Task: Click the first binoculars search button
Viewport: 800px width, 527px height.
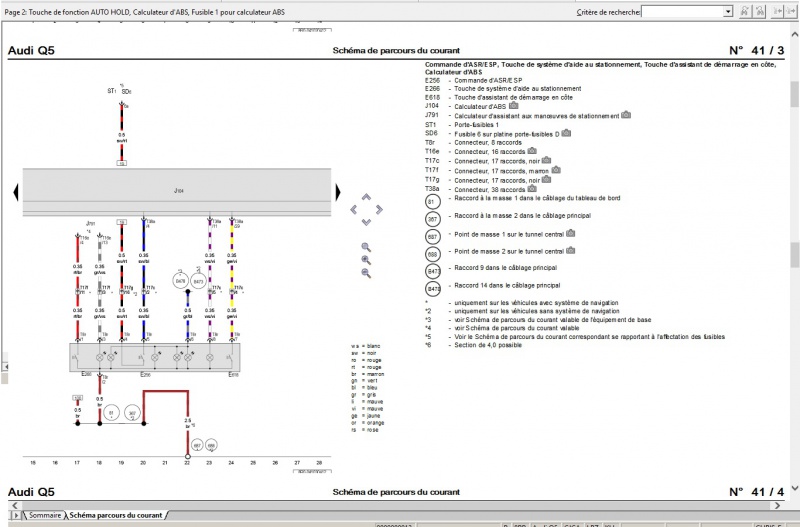Action: click(x=744, y=12)
